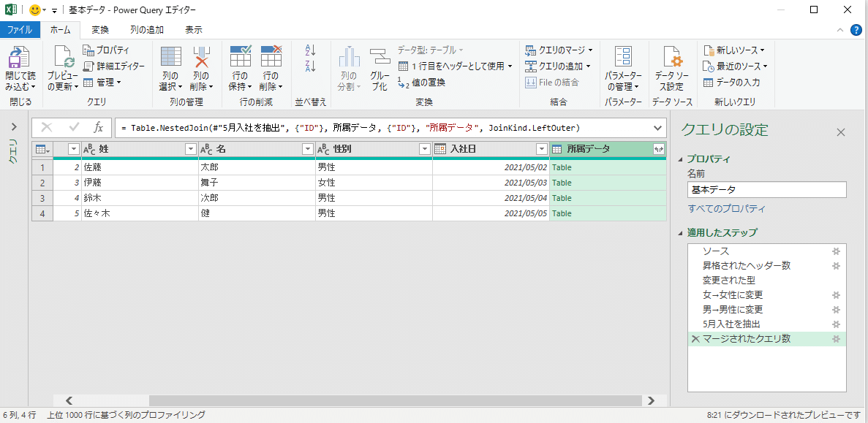Switch to the Home (ホーム) tab
This screenshot has height=423, width=868.
(x=61, y=30)
